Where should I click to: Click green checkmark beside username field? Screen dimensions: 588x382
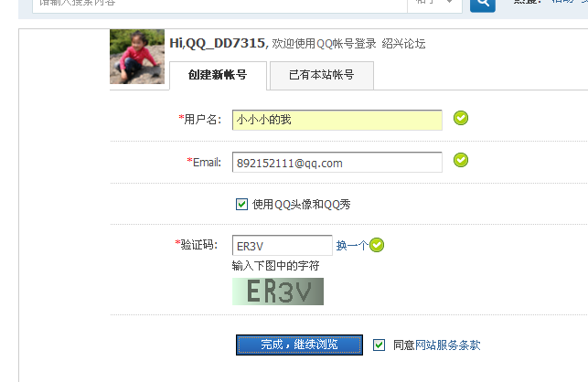(461, 118)
